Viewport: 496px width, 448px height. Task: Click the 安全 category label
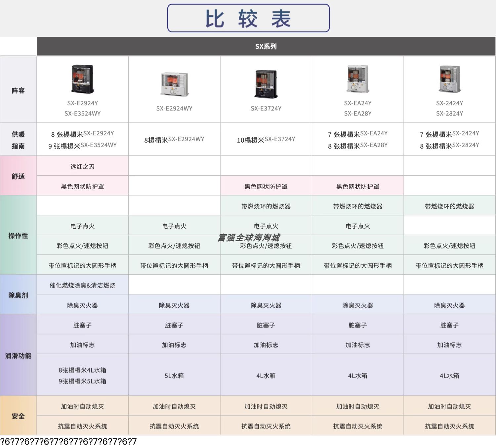pyautogui.click(x=18, y=416)
